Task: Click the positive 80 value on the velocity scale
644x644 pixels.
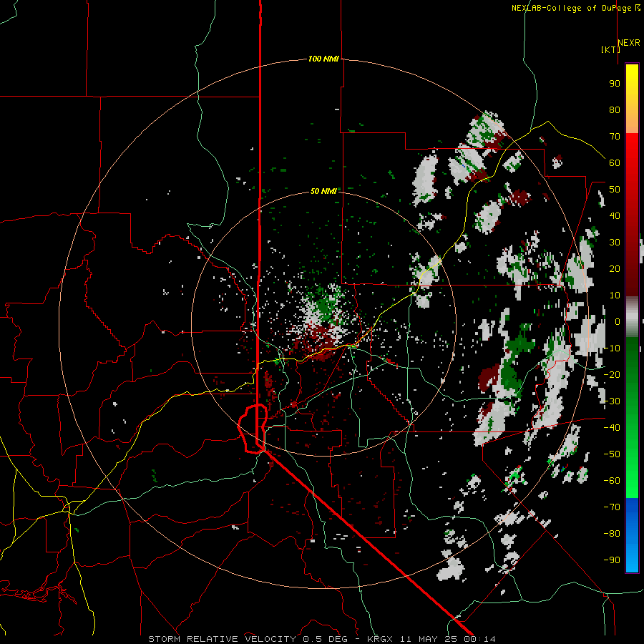Action: coord(615,110)
